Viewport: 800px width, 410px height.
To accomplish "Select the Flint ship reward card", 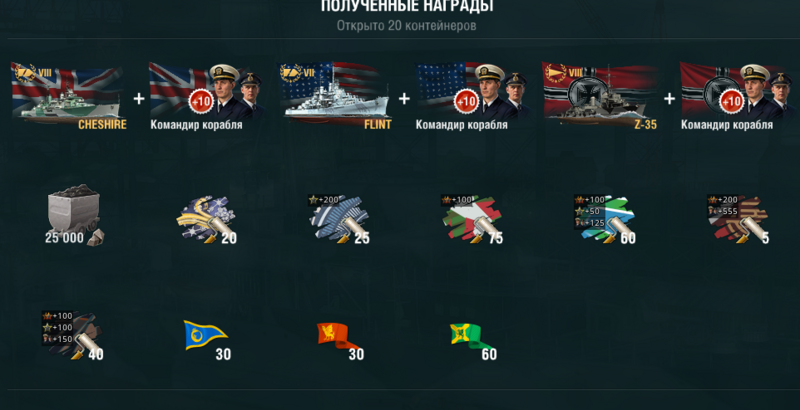I will (x=335, y=96).
